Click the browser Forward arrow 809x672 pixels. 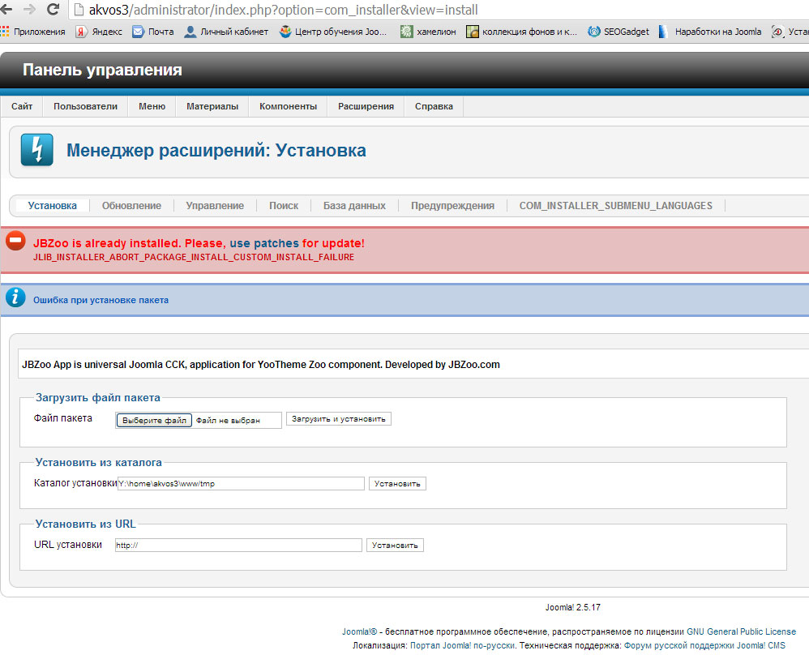pos(30,9)
